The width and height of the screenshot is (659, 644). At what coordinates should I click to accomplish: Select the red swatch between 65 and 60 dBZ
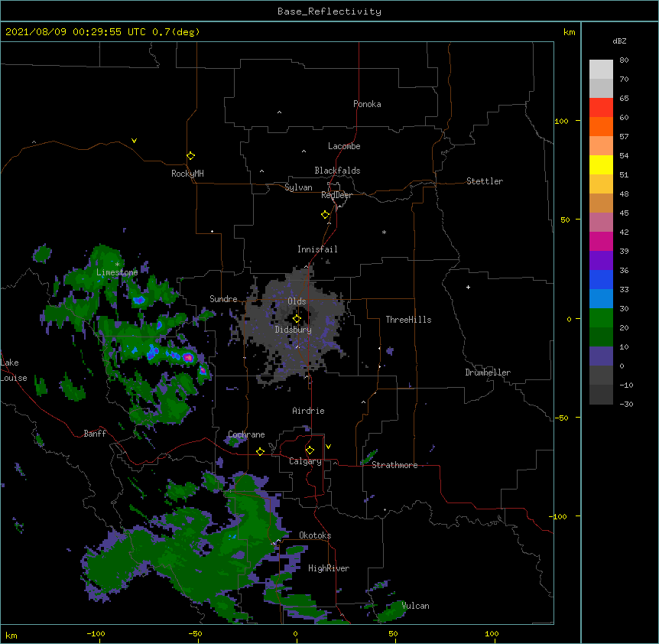601,107
